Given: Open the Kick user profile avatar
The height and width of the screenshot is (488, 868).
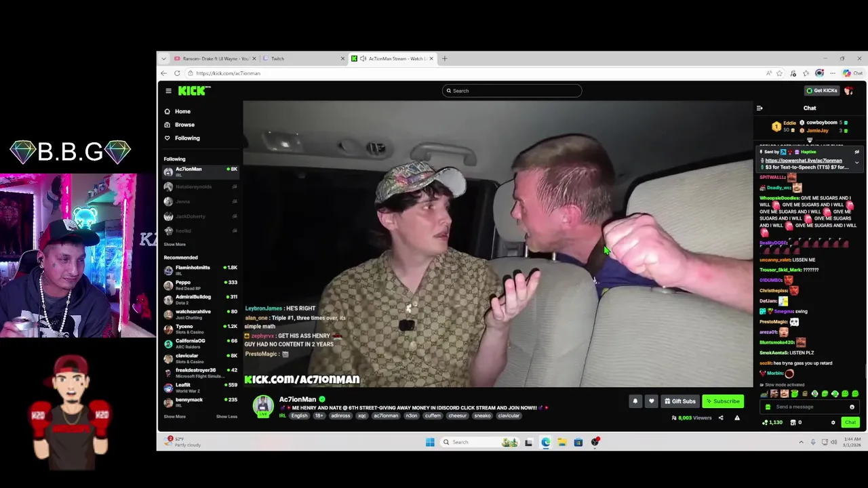Looking at the screenshot, I should 848,91.
